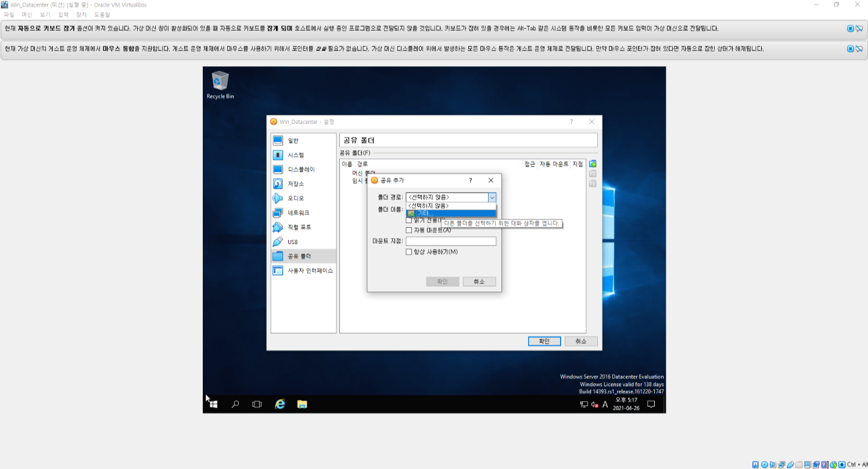Choose <선택하지 않음> in dropdown list
Screen dimensions: 868x469
pyautogui.click(x=451, y=205)
